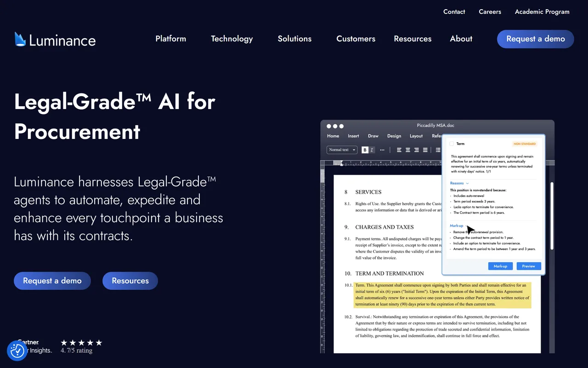Open the Solutions navigation menu
The image size is (588, 368).
point(294,39)
